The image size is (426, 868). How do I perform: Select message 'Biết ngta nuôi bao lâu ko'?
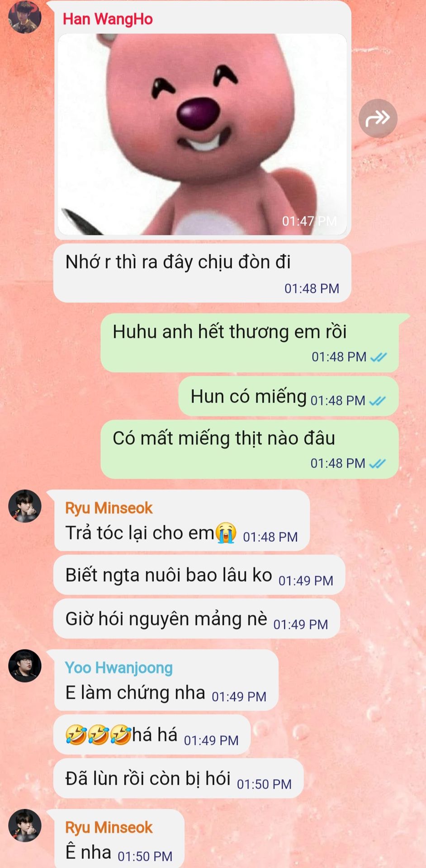click(x=199, y=575)
